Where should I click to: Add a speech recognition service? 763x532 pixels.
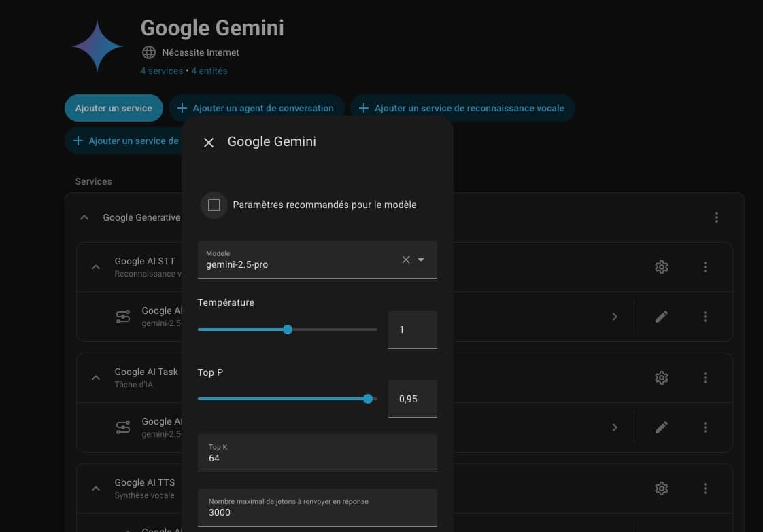tap(462, 108)
